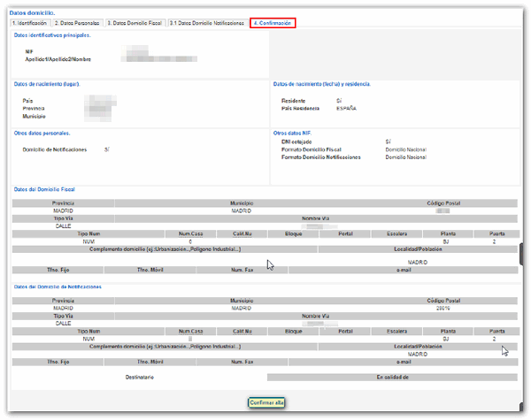
Task: Click Bloque header in Domicilio Fiscal table
Action: pyautogui.click(x=293, y=233)
